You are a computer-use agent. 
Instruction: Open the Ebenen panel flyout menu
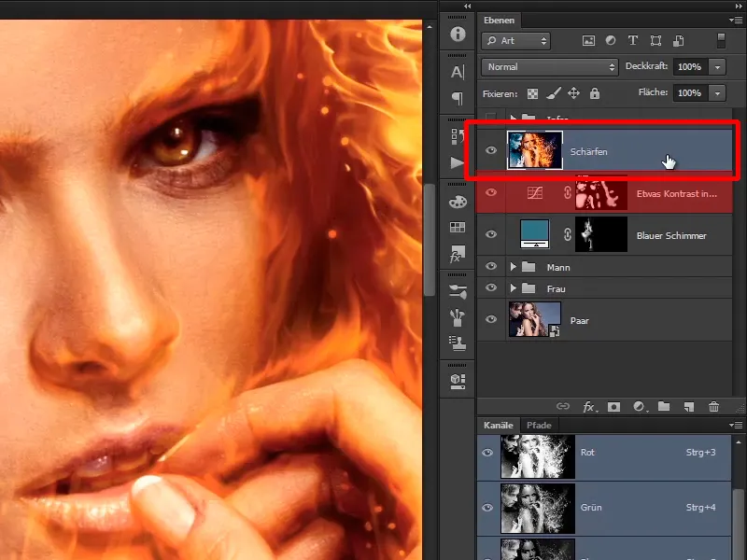736,20
